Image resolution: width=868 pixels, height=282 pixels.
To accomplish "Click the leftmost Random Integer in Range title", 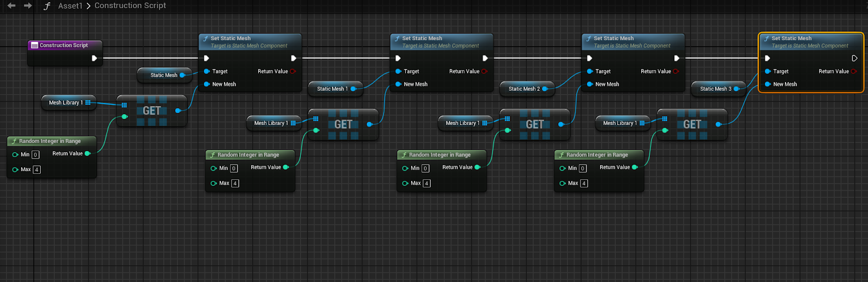I will click(50, 141).
